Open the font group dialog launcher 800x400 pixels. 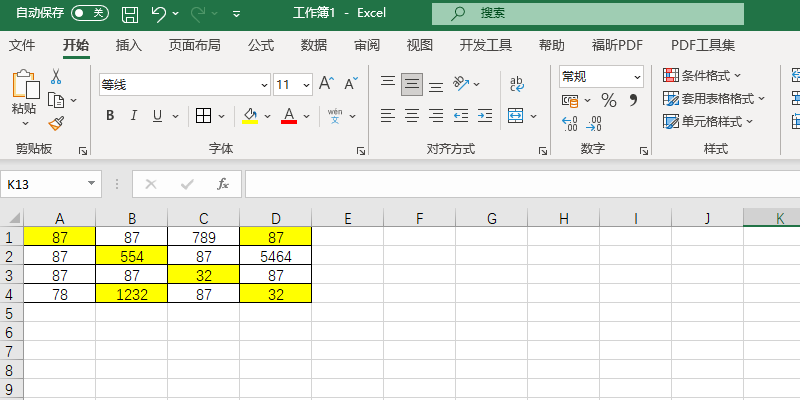click(x=361, y=151)
